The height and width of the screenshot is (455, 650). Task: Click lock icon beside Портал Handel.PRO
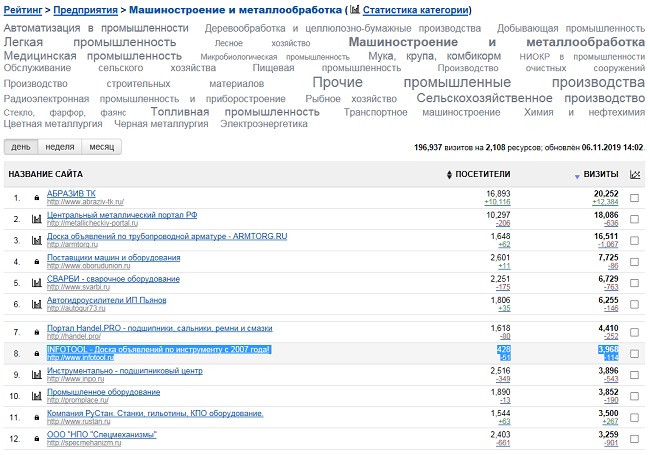click(x=37, y=332)
